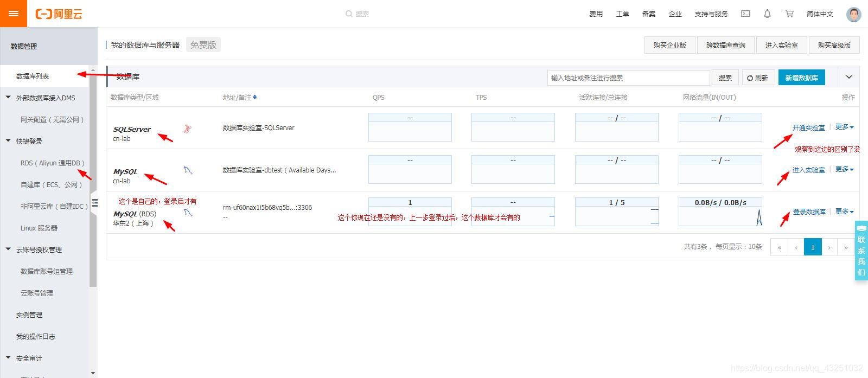This screenshot has width=868, height=378.
Task: Open the 支持与服务 menu
Action: coord(711,14)
